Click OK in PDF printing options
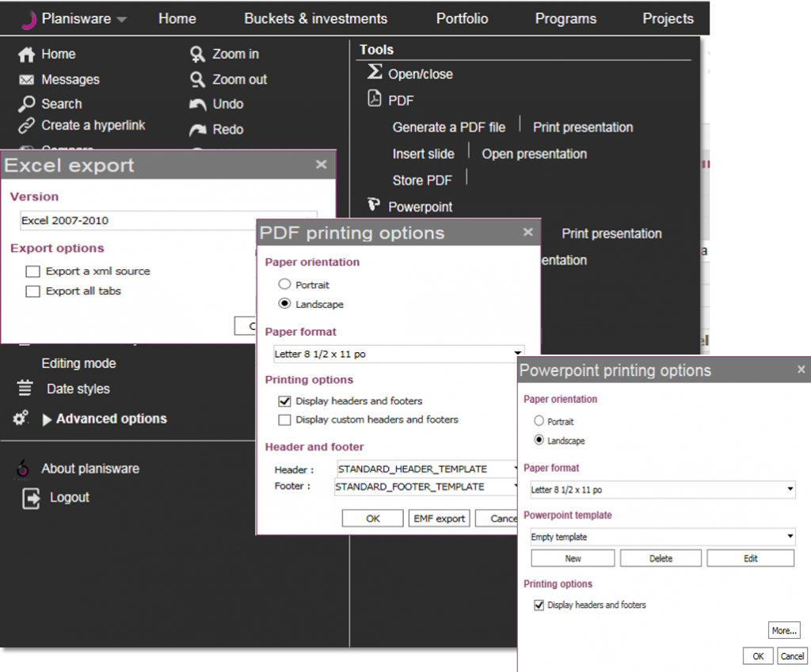 click(x=373, y=518)
